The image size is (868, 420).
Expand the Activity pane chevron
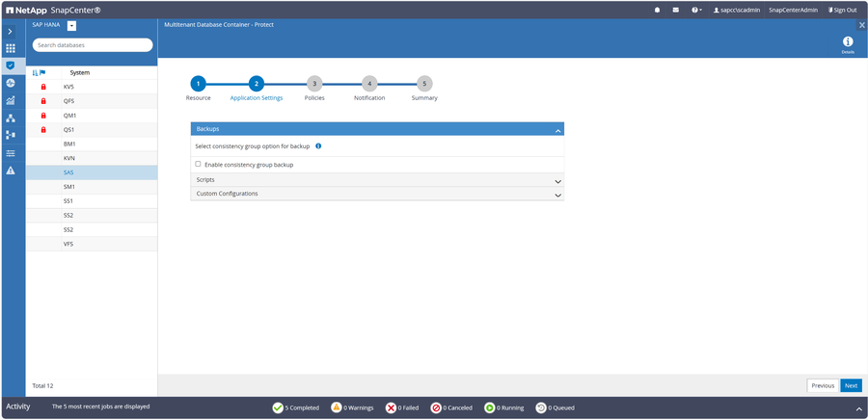point(858,408)
